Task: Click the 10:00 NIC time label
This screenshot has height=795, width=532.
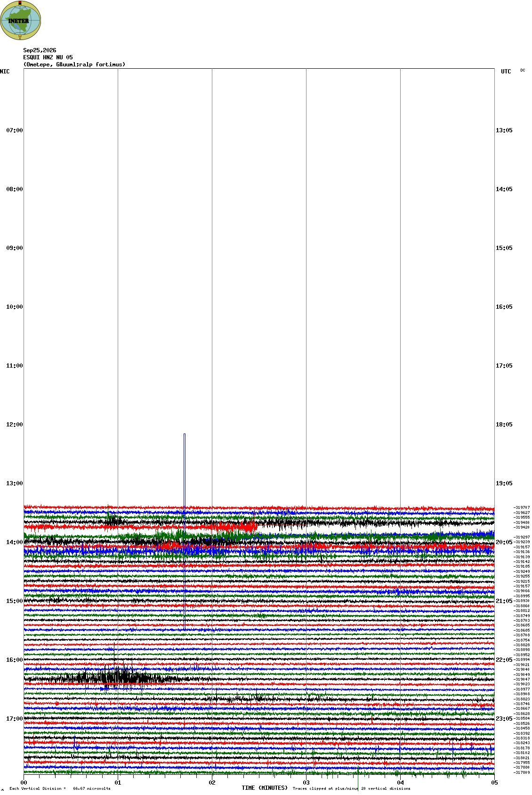Action: [14, 307]
